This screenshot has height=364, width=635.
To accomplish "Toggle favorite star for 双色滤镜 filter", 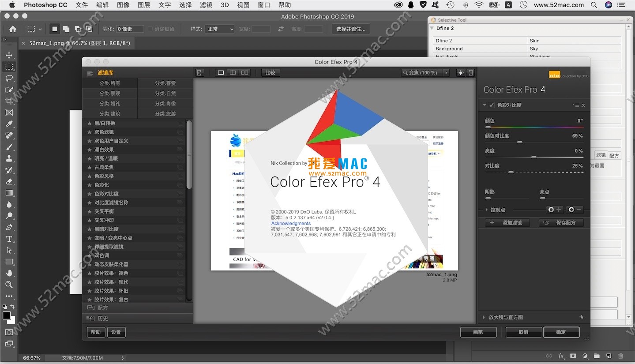I will [x=90, y=132].
